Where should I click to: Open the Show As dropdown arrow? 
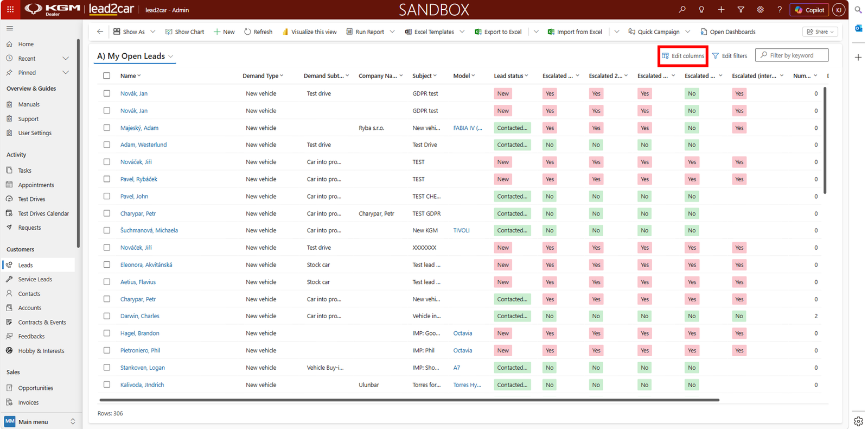(153, 31)
